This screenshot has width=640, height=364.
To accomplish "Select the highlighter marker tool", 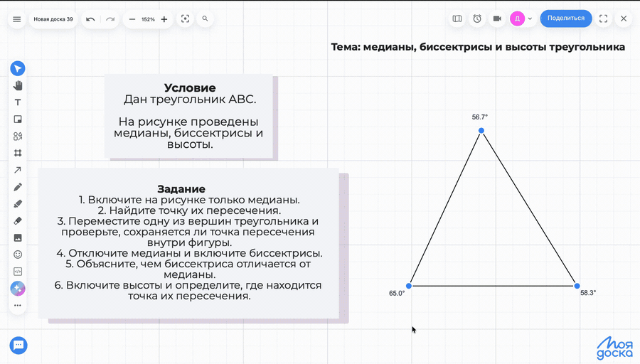I will (18, 204).
